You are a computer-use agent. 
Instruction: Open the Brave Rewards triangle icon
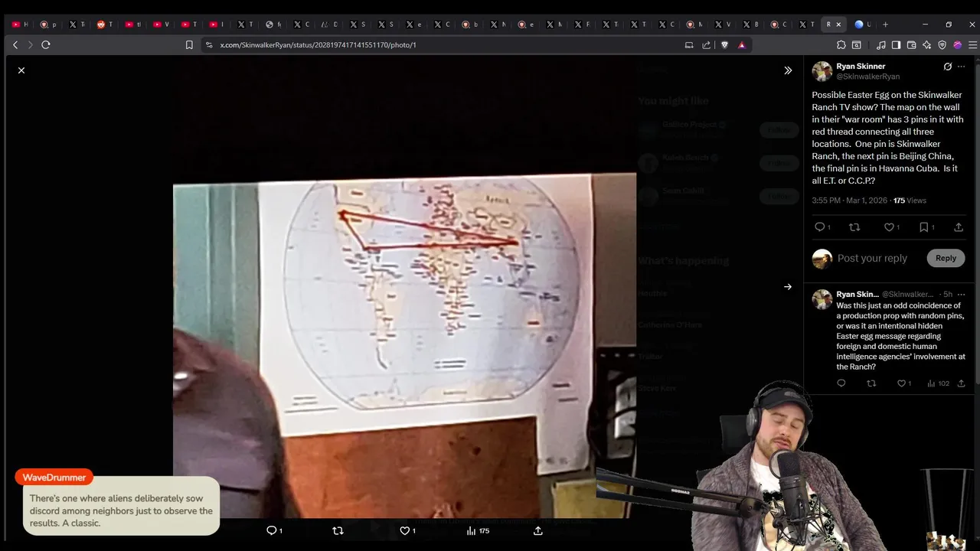tap(741, 45)
